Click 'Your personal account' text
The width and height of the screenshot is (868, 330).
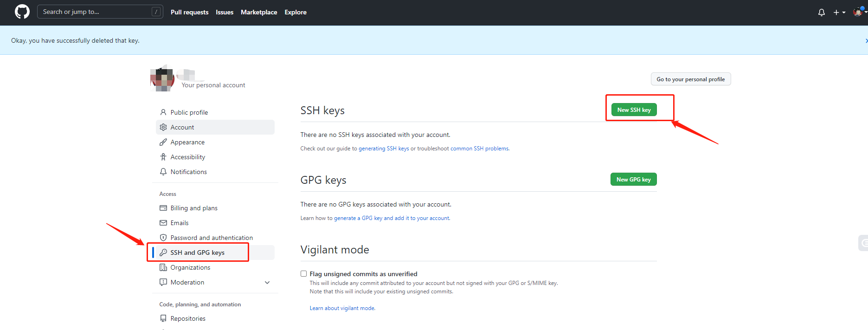click(213, 85)
